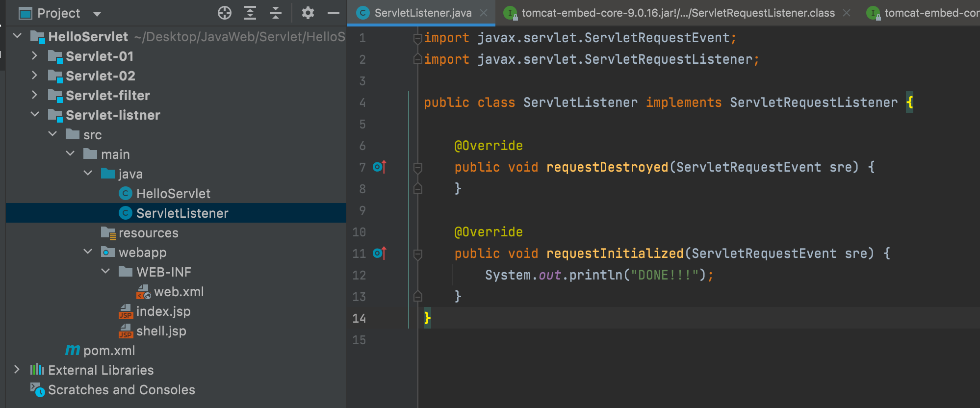
Task: Switch to the ServletRequestListener.class tab
Action: point(677,13)
